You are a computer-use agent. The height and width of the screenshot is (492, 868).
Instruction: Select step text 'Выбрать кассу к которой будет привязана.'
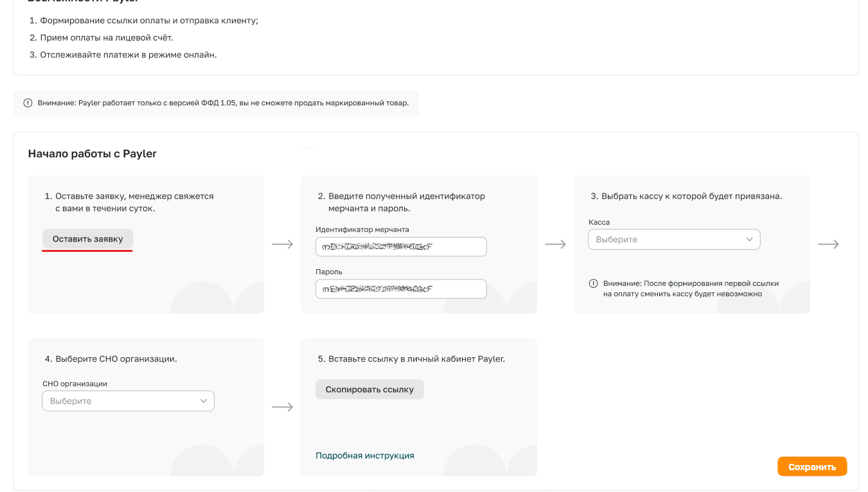692,197
